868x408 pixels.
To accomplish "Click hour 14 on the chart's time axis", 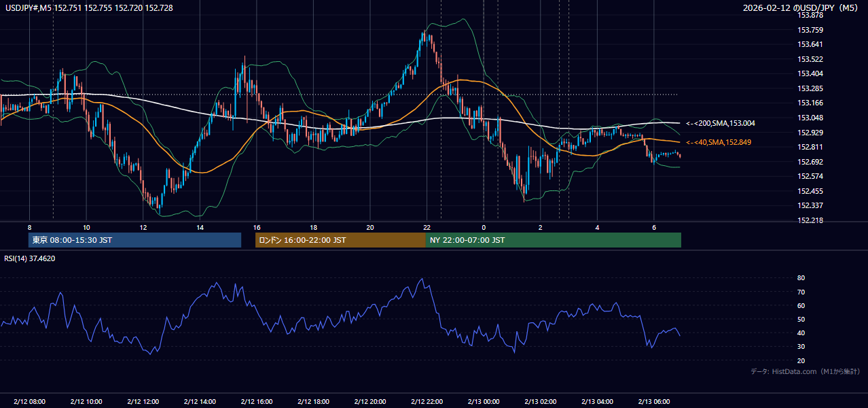I will click(x=200, y=227).
